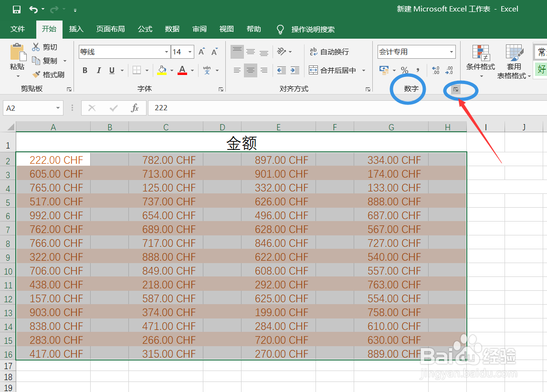Decrease font size with the smaller A
547x392 pixels.
[214, 52]
